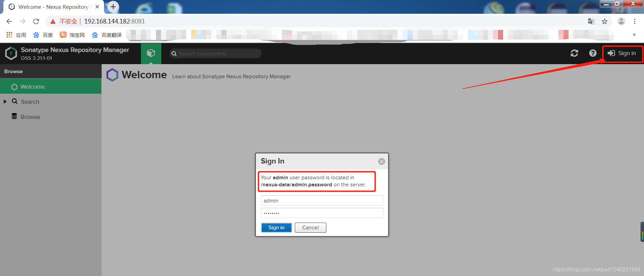Screen dimensions: 644x276
Task: Open the Chrome profile avatar
Action: coord(621,21)
